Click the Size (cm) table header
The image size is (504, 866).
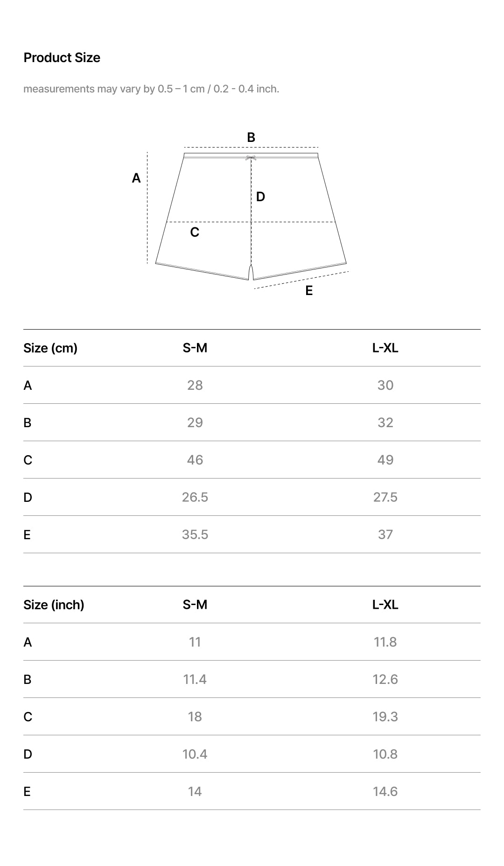coord(50,348)
